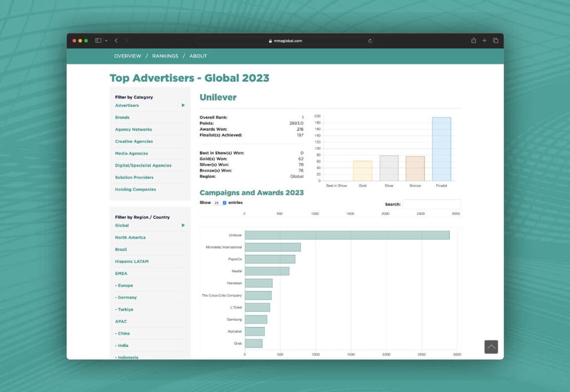Click the Finalist bar in awards chart
The image size is (570, 392).
441,149
